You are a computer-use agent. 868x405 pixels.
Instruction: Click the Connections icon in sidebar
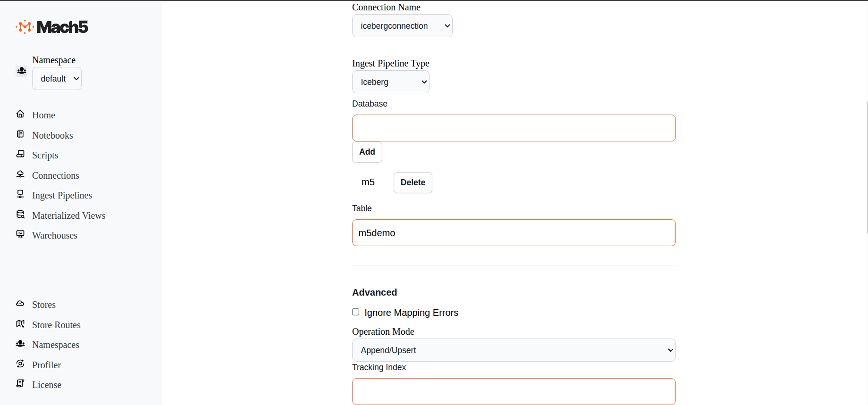[x=20, y=174]
